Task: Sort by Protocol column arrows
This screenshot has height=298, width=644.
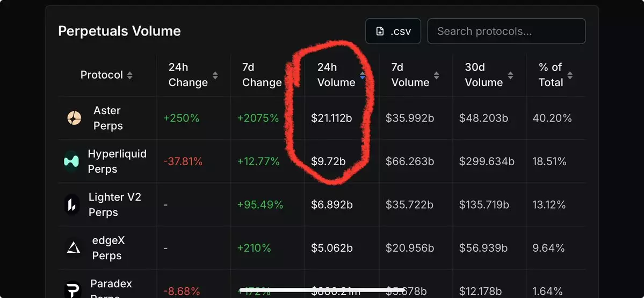Action: (x=129, y=75)
